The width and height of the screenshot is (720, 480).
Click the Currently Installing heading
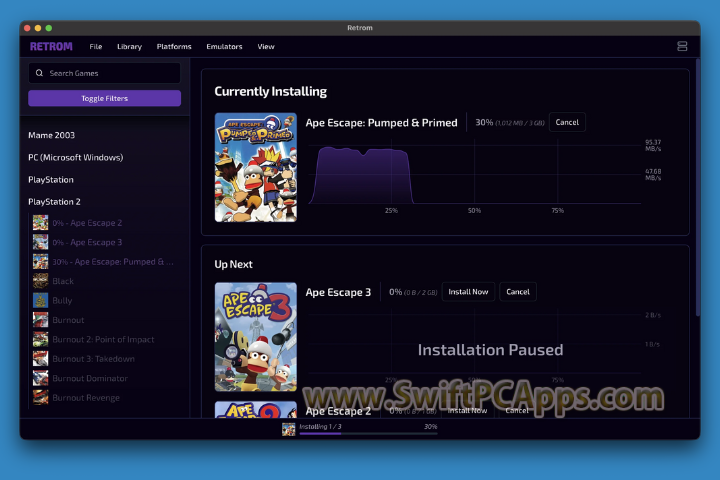pyautogui.click(x=270, y=91)
